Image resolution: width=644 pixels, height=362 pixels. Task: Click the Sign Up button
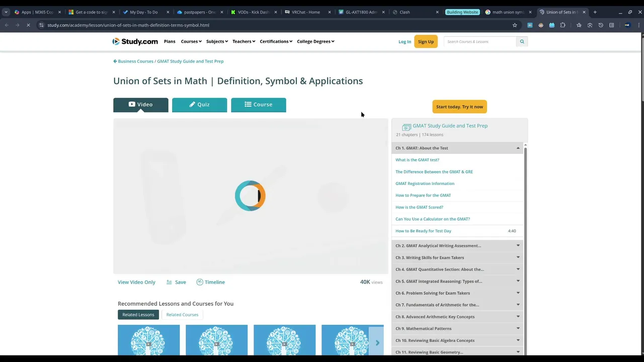coord(426,42)
